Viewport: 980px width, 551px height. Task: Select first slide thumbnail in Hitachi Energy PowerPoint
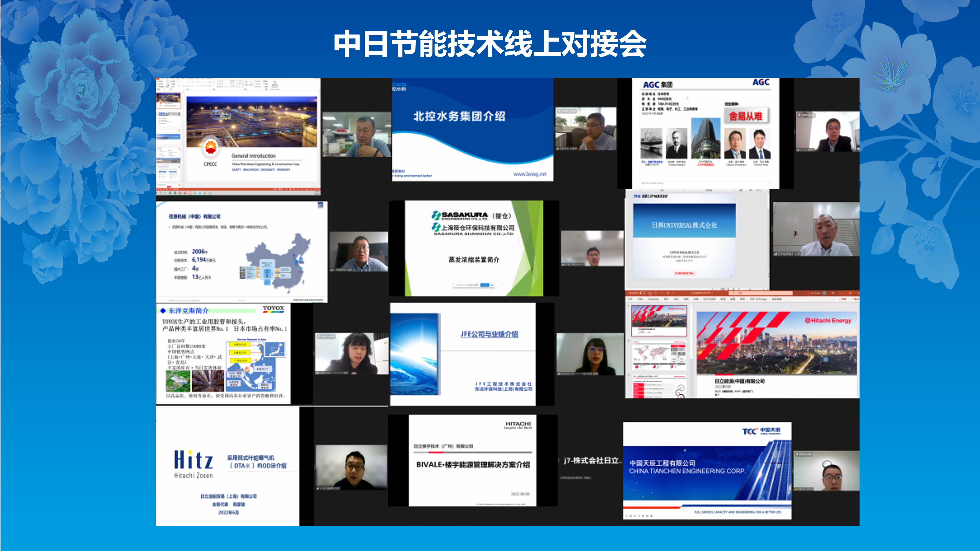point(659,321)
